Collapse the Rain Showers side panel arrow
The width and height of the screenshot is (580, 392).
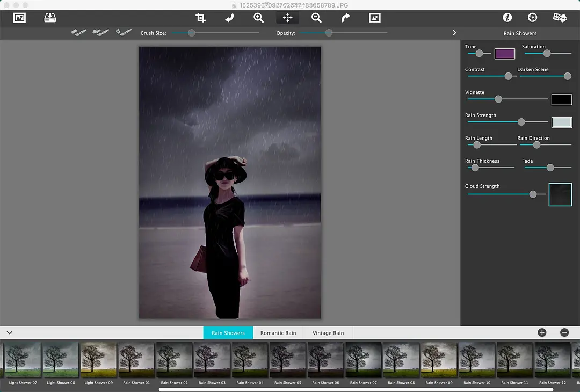pos(454,33)
